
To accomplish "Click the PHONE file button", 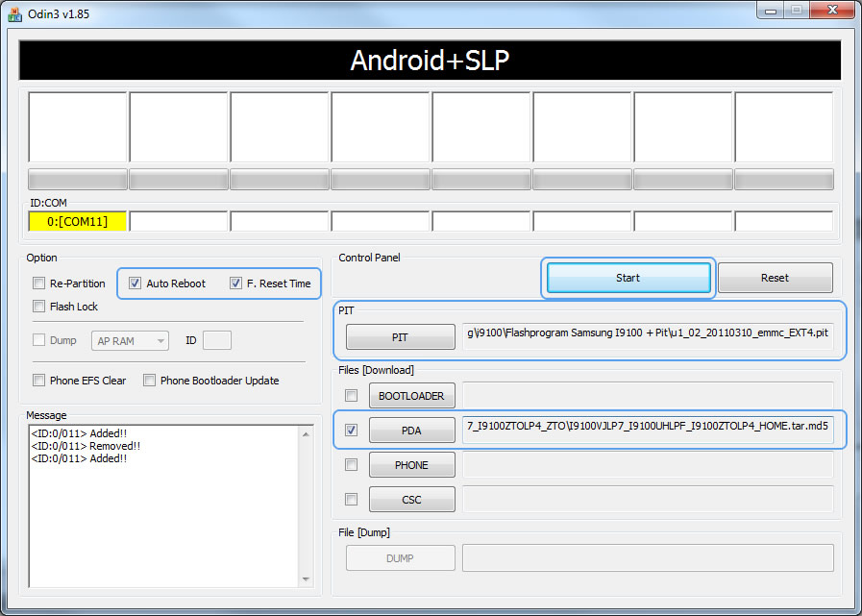I will (411, 465).
